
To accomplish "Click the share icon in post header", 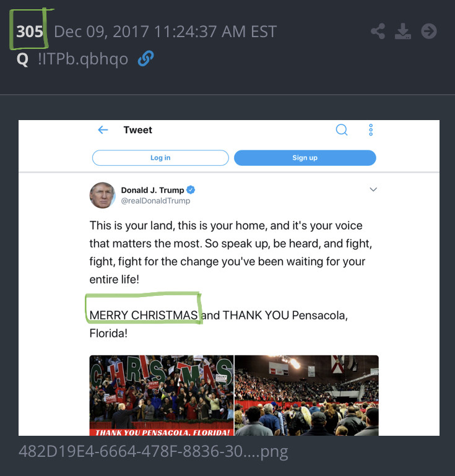I will click(378, 32).
